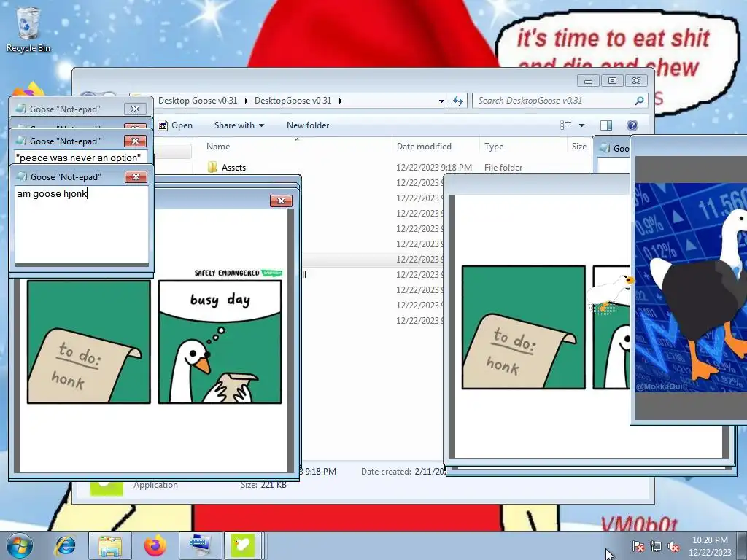The width and height of the screenshot is (747, 560).
Task: Click the stonks goose meme image
Action: (692, 287)
